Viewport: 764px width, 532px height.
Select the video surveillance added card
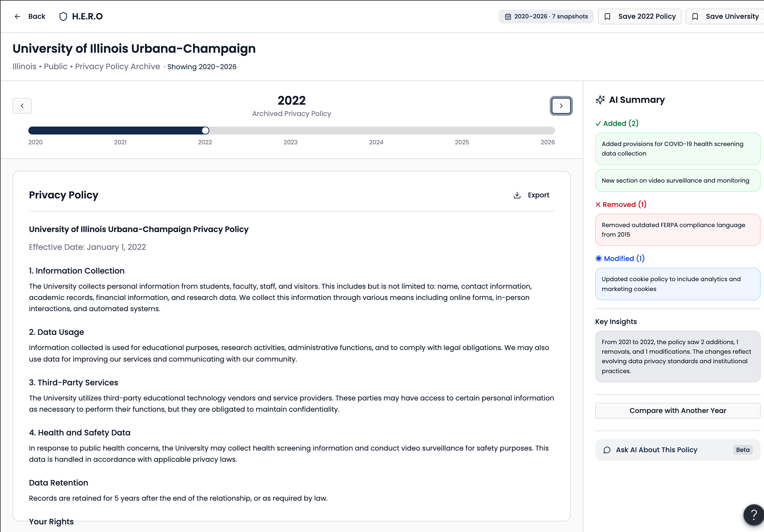click(678, 180)
